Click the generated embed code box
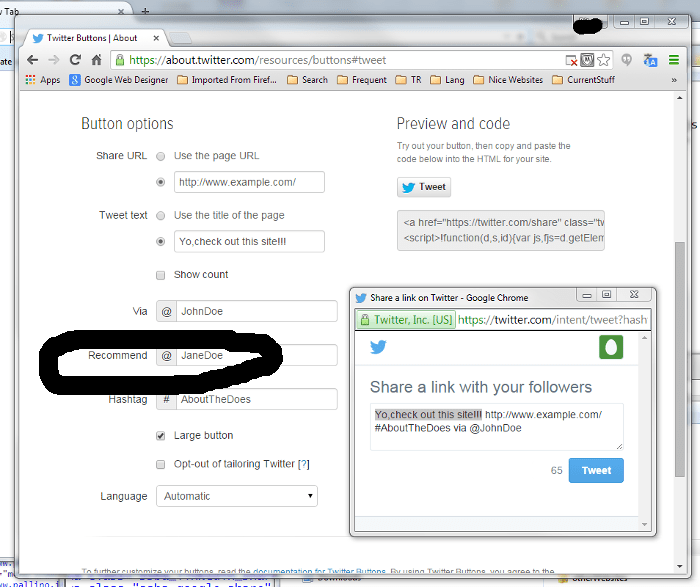This screenshot has width=700, height=587. (500, 230)
